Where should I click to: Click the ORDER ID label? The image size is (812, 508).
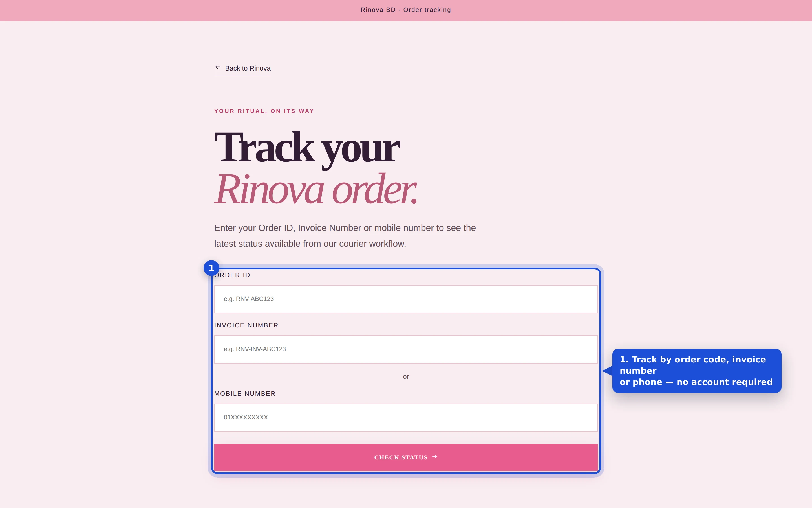[x=232, y=275]
